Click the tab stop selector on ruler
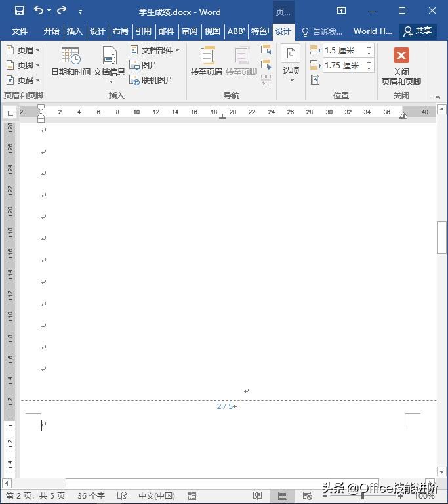Screen dimensions: 448x504 click(10, 112)
